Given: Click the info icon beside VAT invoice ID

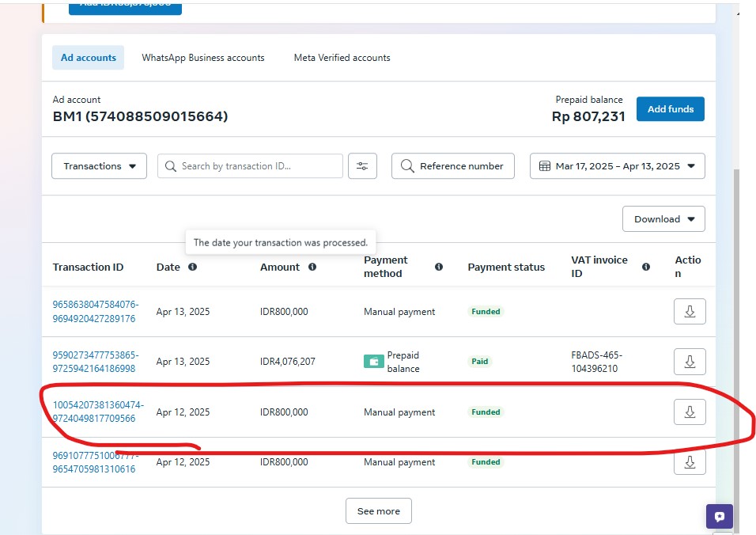Looking at the screenshot, I should 646,267.
